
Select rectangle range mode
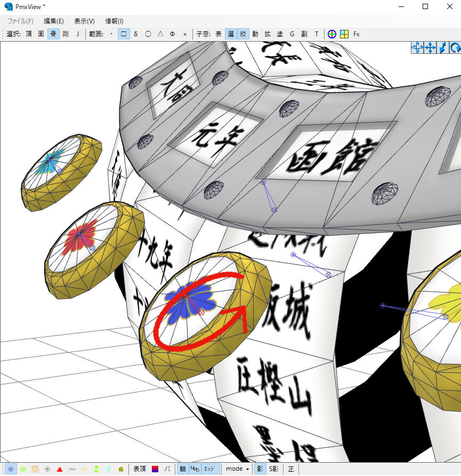tap(124, 34)
